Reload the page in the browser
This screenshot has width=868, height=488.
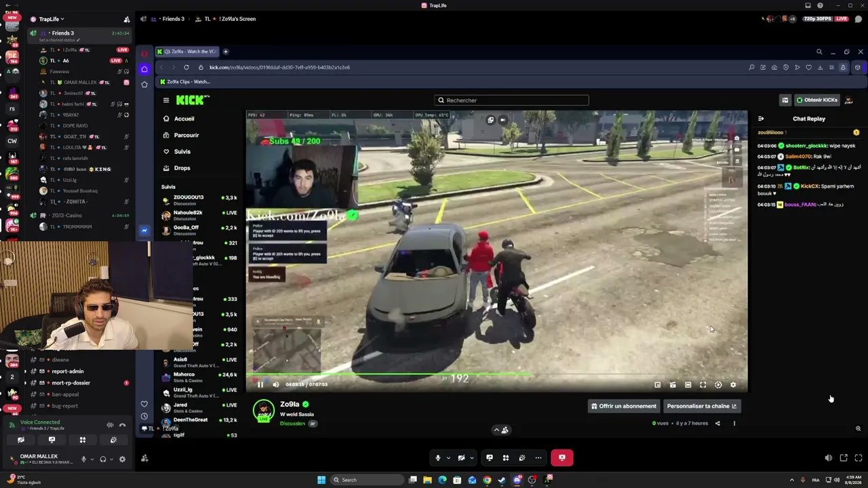(x=186, y=67)
